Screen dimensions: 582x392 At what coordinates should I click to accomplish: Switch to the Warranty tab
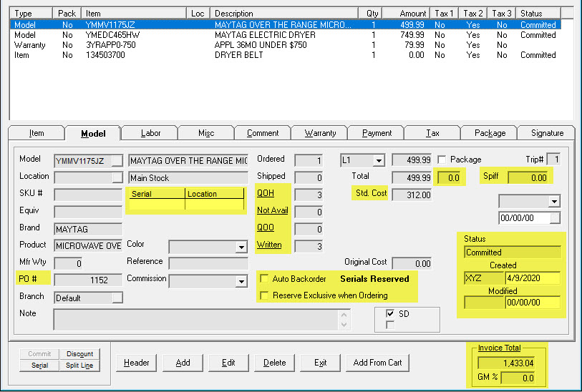click(x=320, y=133)
